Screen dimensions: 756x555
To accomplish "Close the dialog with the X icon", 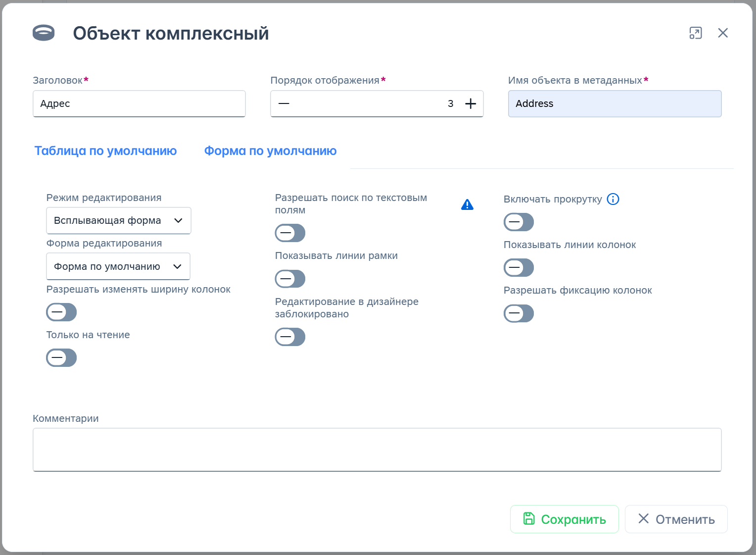I will click(723, 33).
